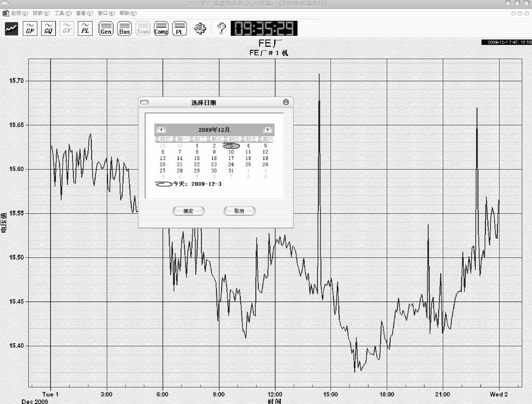Select the GQ curve toolbar icon
The image size is (532, 404).
tap(48, 29)
